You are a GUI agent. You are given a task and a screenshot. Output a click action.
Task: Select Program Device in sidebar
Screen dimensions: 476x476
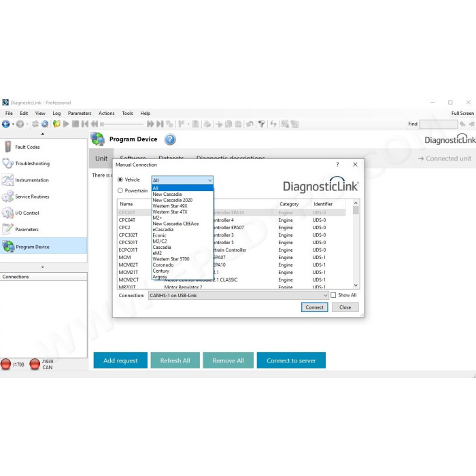point(44,246)
